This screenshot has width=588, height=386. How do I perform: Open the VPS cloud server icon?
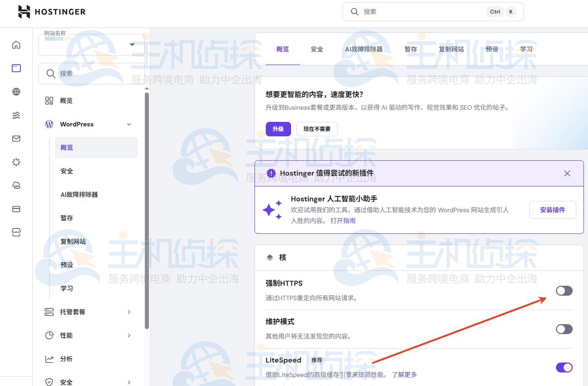tap(16, 186)
